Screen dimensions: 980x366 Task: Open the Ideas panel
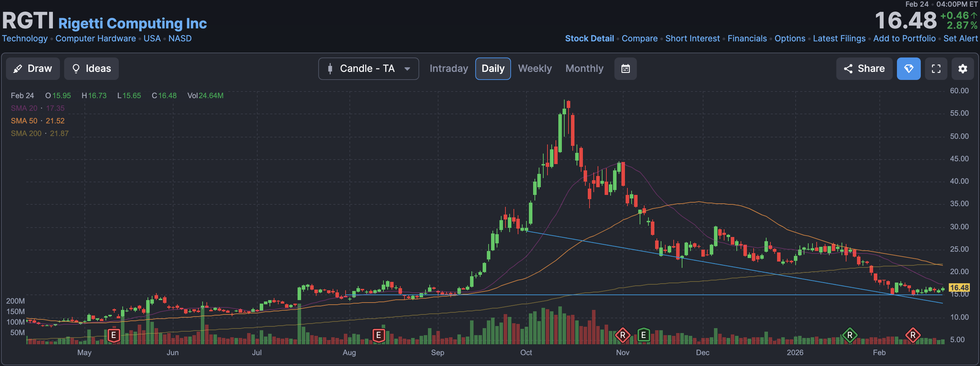pyautogui.click(x=91, y=68)
